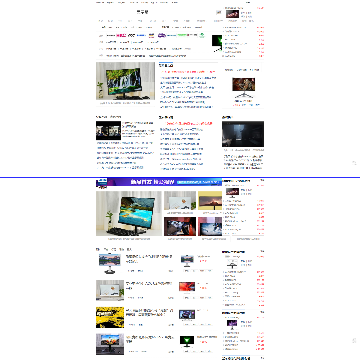The width and height of the screenshot is (360, 360).
Task: Select the green-logo monitor product at list bottom
Action: point(187,341)
